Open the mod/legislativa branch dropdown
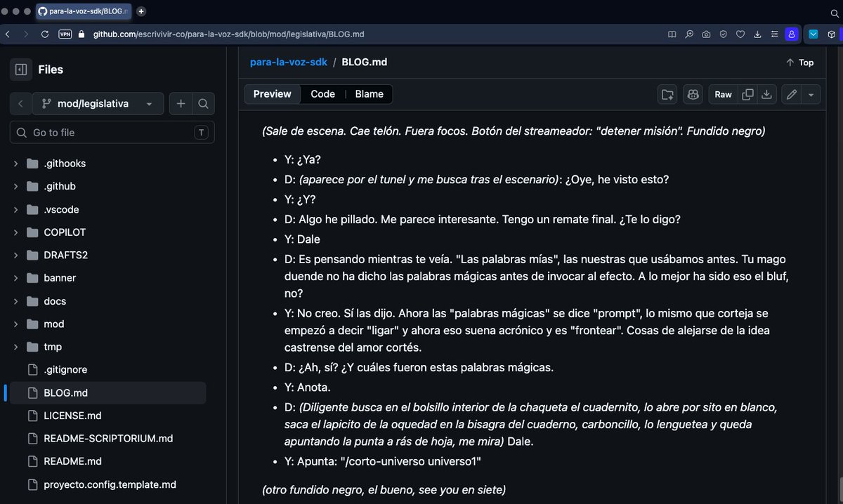The image size is (843, 504). (98, 104)
